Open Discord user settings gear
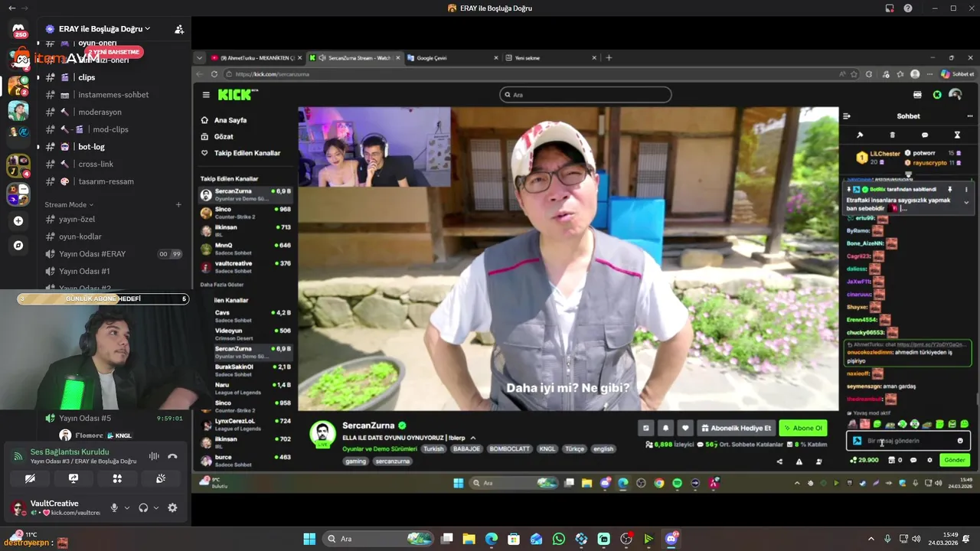 pyautogui.click(x=172, y=507)
